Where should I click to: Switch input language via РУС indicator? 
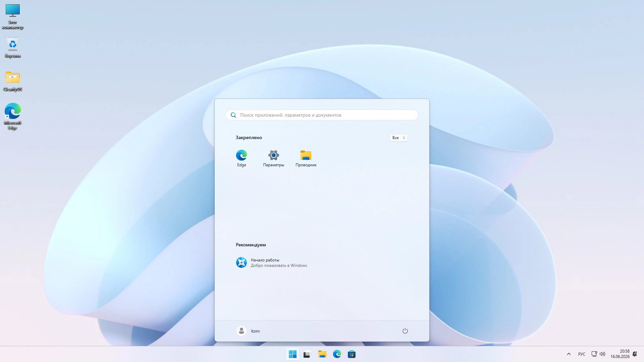click(x=582, y=354)
